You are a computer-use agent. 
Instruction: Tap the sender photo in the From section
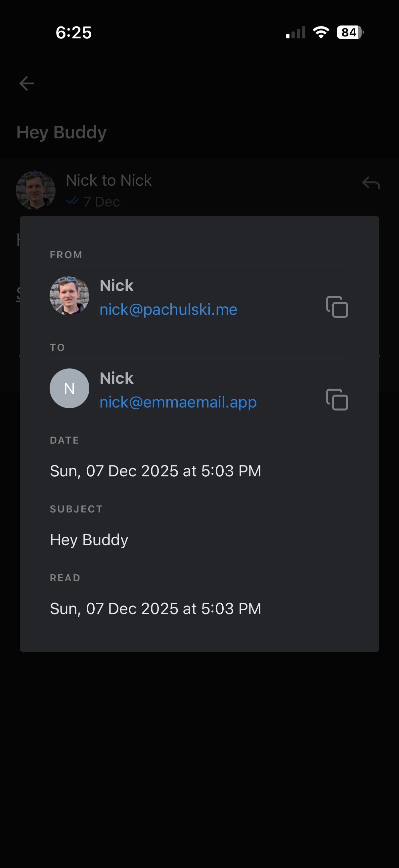[69, 296]
